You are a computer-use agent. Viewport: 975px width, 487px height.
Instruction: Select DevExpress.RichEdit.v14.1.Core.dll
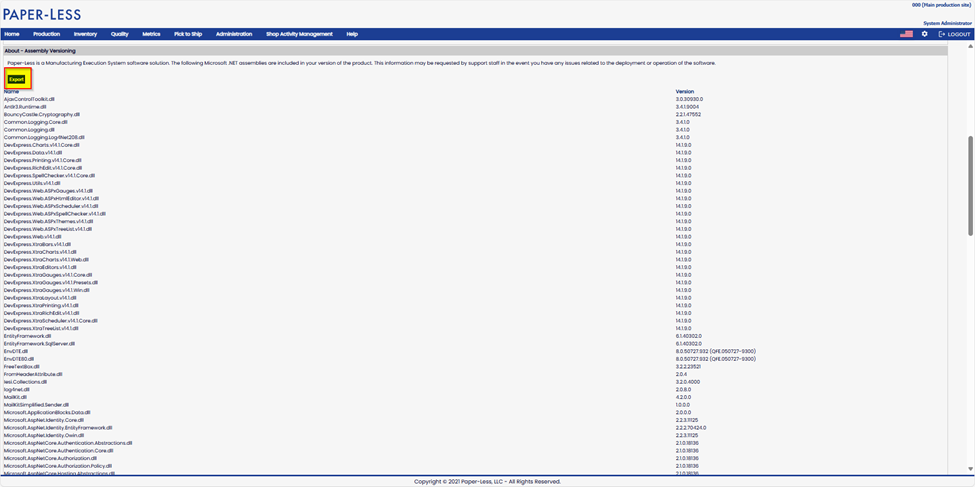[x=43, y=168]
